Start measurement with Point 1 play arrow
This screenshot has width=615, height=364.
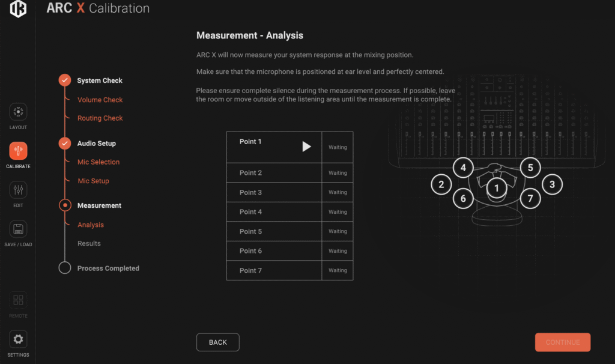point(306,147)
